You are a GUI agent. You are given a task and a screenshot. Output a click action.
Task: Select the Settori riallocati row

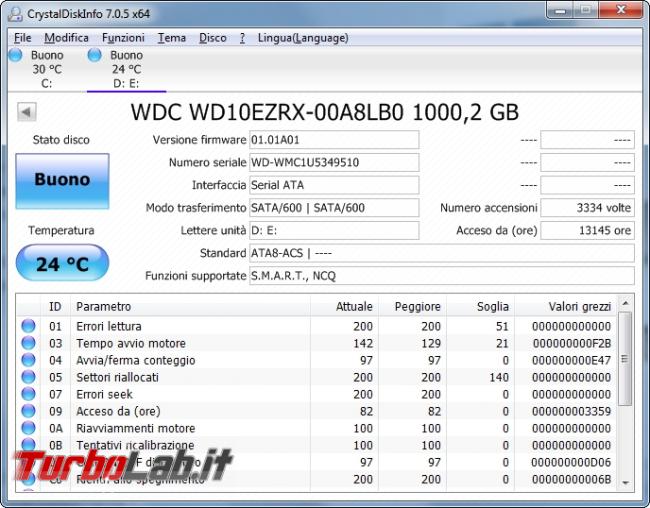point(317,377)
